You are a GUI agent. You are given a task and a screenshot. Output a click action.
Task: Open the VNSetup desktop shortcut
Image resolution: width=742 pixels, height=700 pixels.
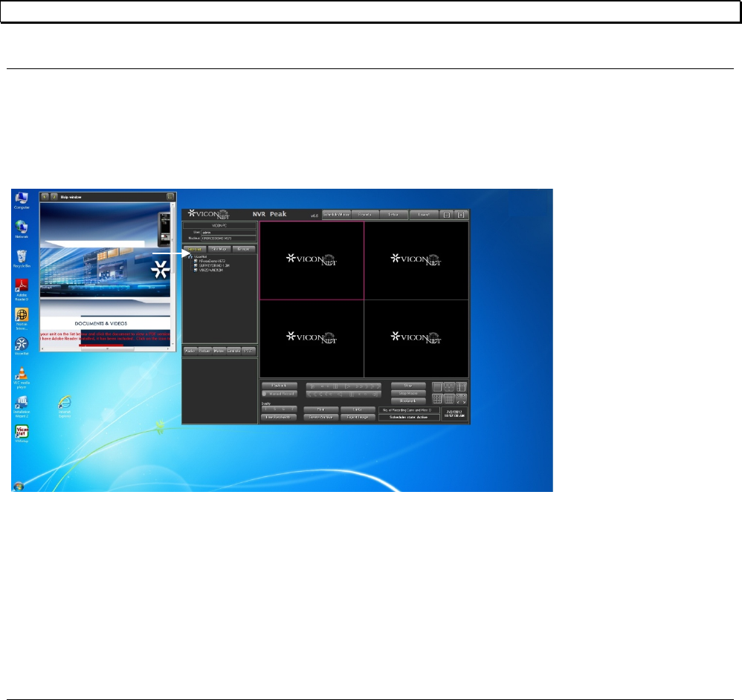pos(22,433)
